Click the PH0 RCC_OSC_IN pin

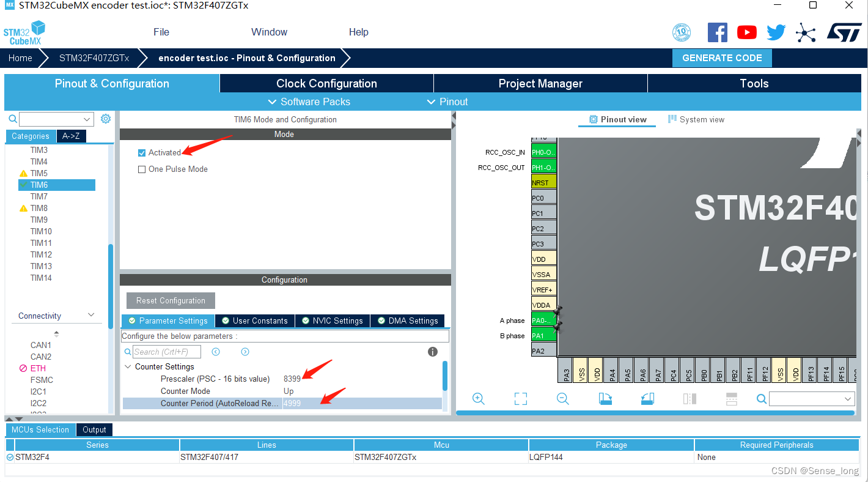544,152
